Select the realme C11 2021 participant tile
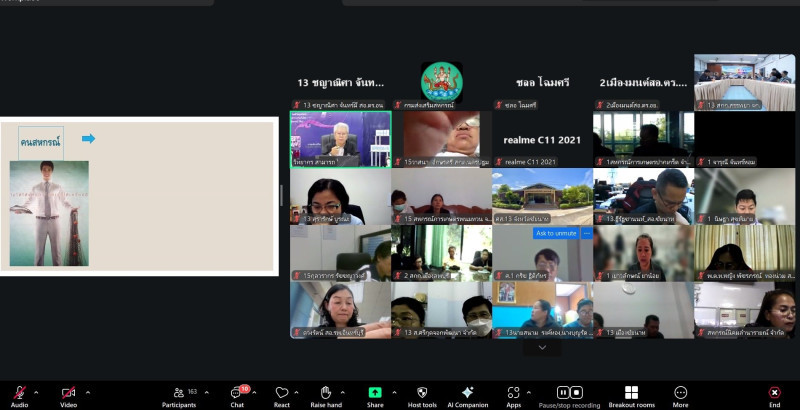800x410 pixels. tap(541, 138)
